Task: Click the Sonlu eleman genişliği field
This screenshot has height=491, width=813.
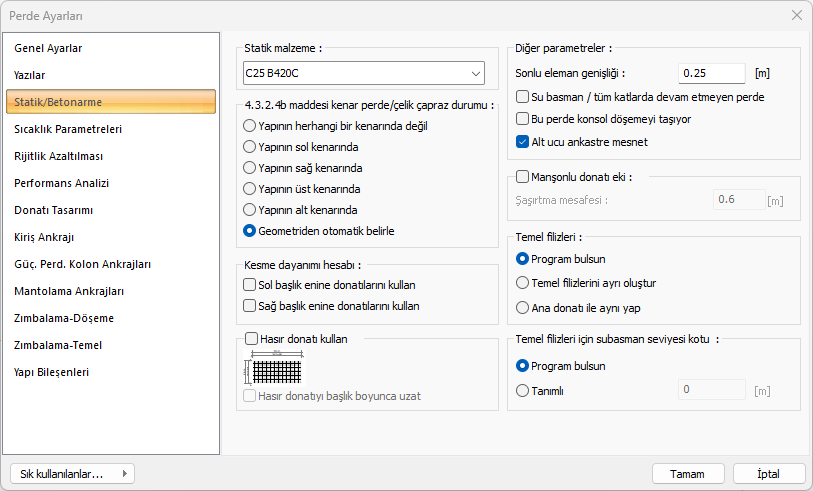Action: (711, 73)
